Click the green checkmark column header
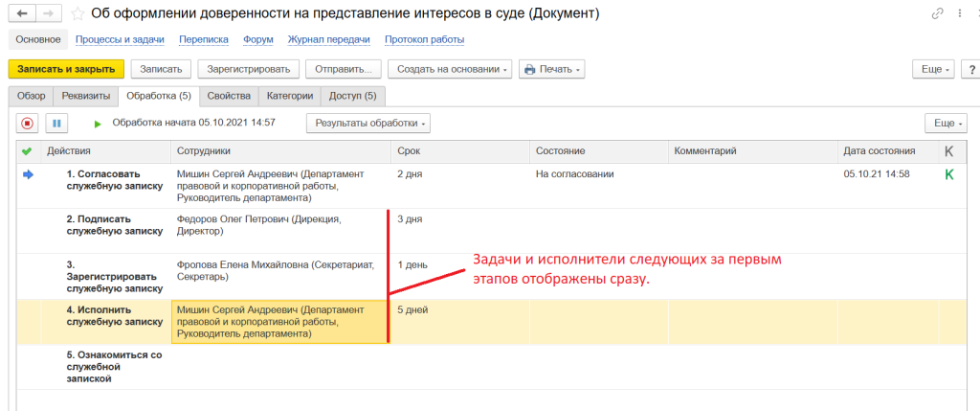 pos(27,151)
